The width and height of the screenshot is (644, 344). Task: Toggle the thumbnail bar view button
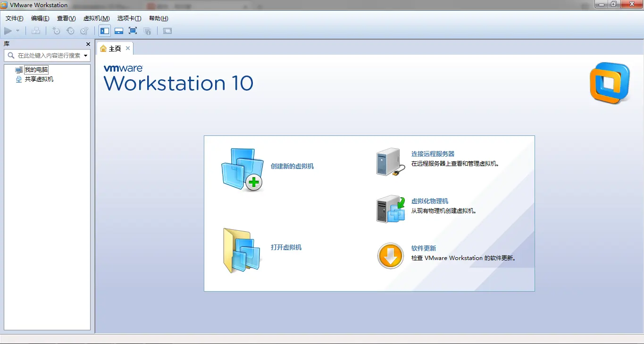click(119, 31)
